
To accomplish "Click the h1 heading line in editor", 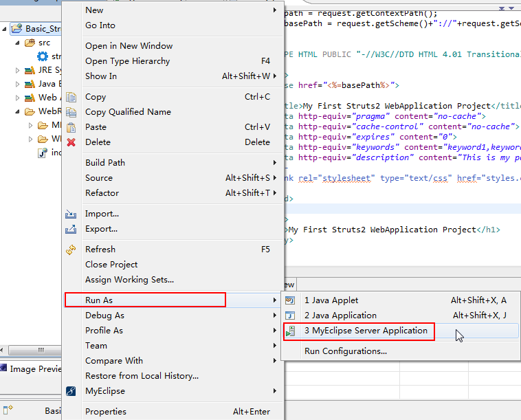I will pos(394,230).
